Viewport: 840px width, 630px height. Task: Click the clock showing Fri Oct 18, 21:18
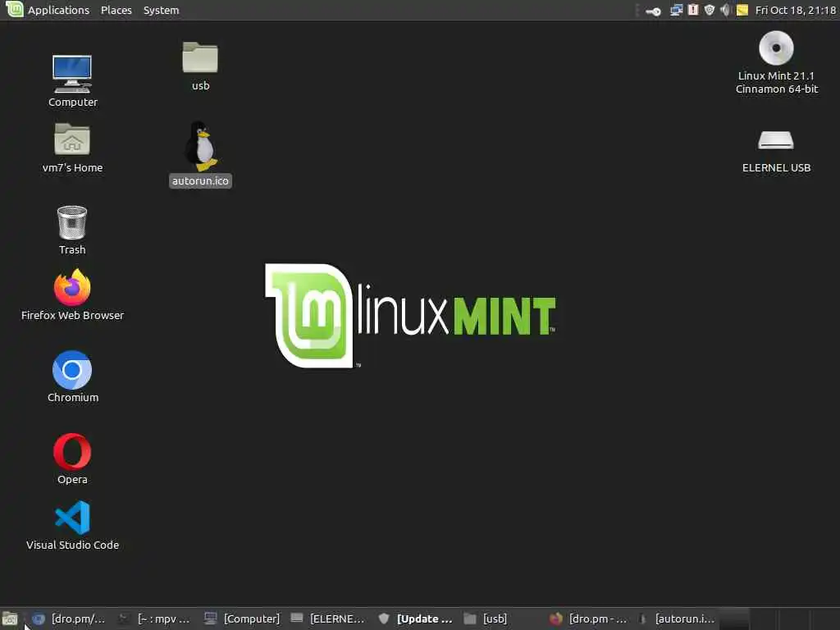[x=795, y=10]
